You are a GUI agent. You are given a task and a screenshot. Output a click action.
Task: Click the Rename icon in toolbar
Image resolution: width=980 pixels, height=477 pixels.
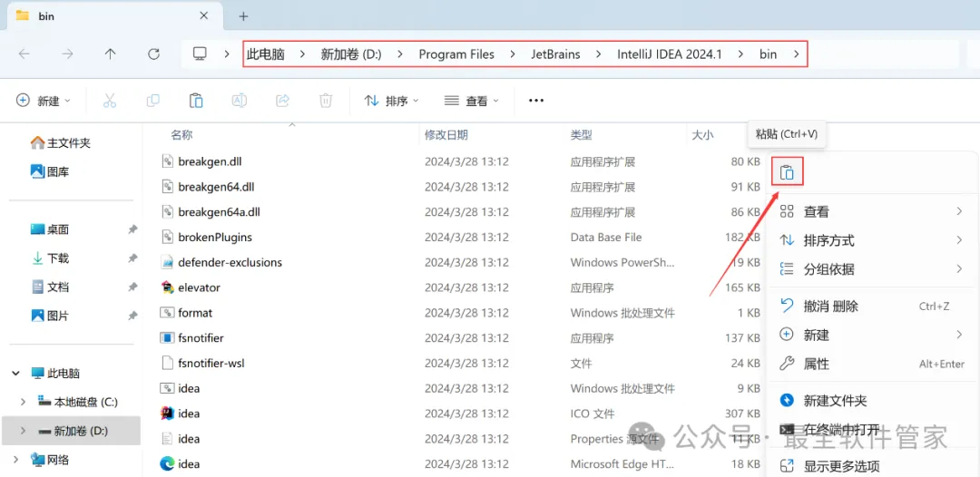click(239, 101)
